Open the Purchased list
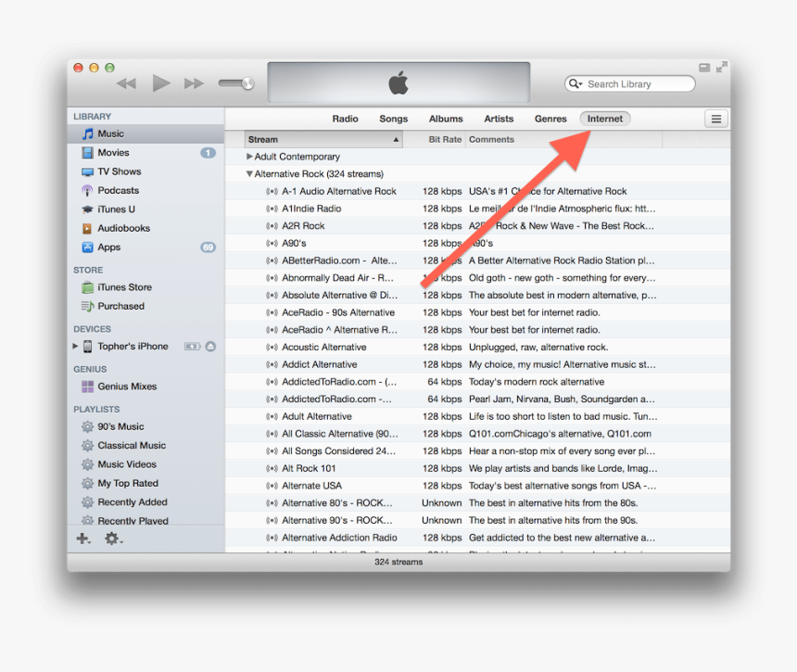 [x=145, y=306]
